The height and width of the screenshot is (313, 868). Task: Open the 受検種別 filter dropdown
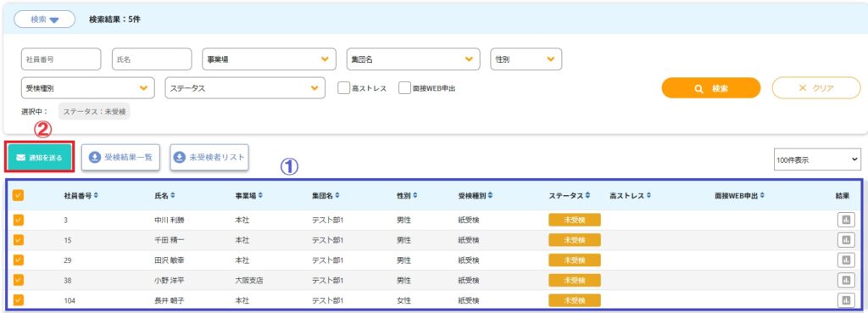[x=87, y=88]
